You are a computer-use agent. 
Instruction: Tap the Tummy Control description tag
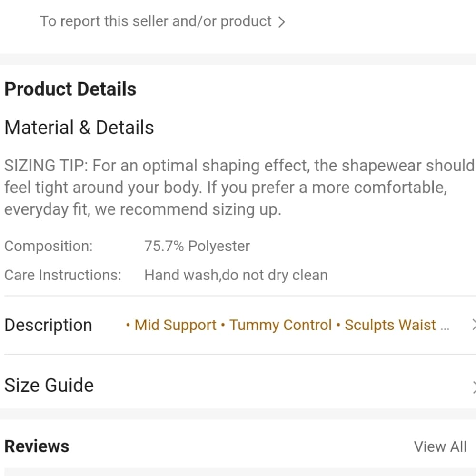280,325
